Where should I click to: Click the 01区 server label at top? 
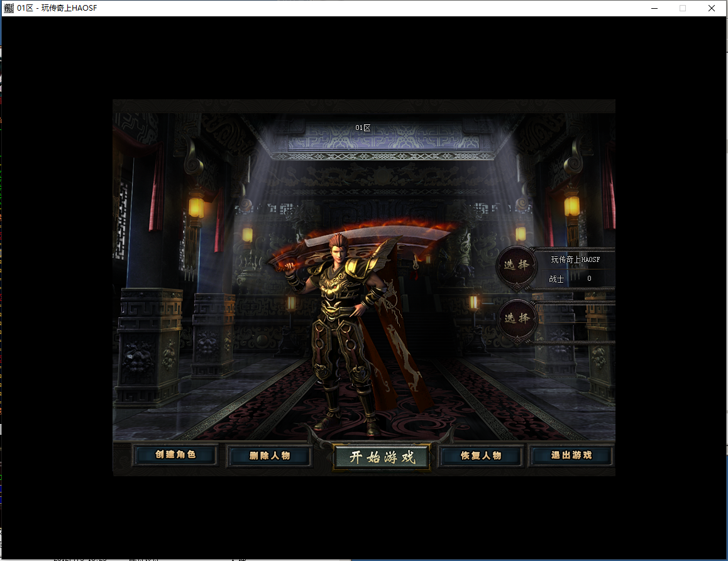point(363,128)
